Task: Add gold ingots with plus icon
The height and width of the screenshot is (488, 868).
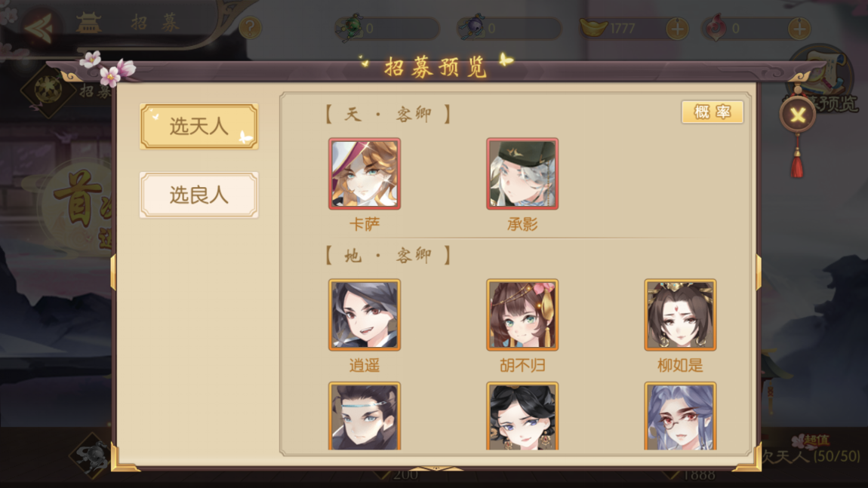Action: [x=677, y=28]
